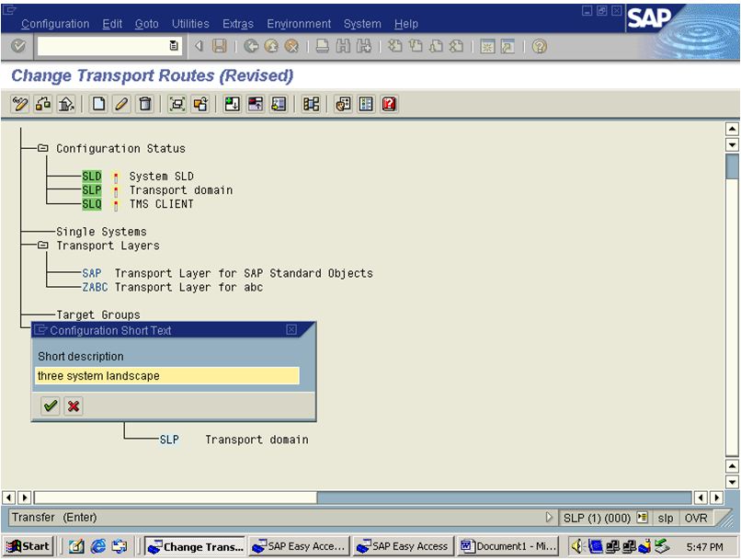Select the Display/Change pencil icon

click(20, 103)
